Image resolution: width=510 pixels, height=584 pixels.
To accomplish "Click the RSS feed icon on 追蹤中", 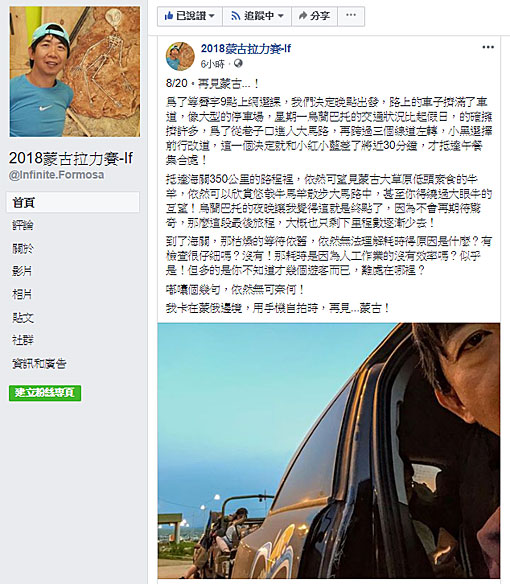I will click(x=235, y=16).
